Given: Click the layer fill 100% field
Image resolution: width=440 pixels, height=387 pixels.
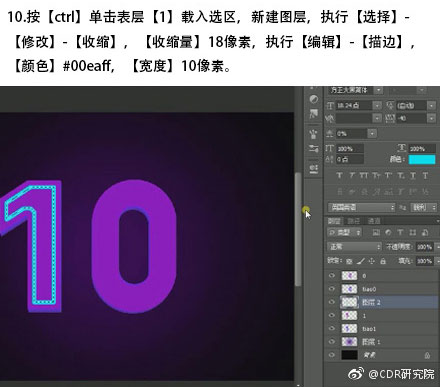Looking at the screenshot, I should point(425,261).
